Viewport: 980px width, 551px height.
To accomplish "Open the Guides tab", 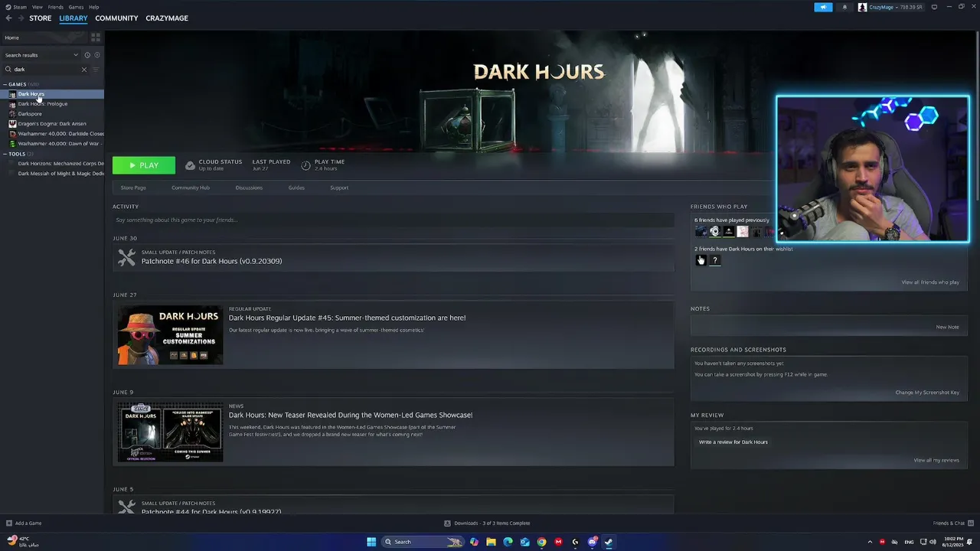I will pos(296,187).
